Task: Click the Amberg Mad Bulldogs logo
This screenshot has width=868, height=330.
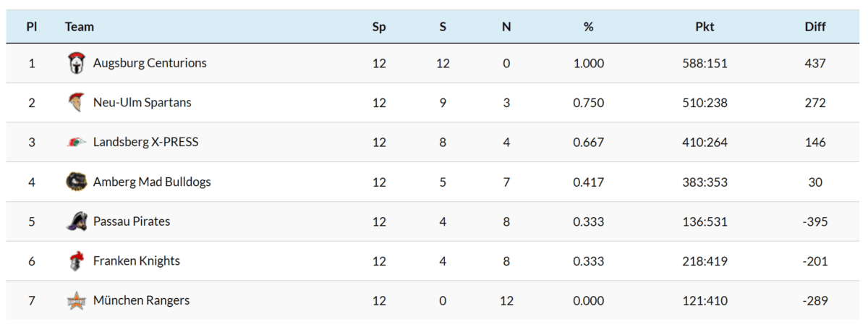Action: (x=76, y=182)
